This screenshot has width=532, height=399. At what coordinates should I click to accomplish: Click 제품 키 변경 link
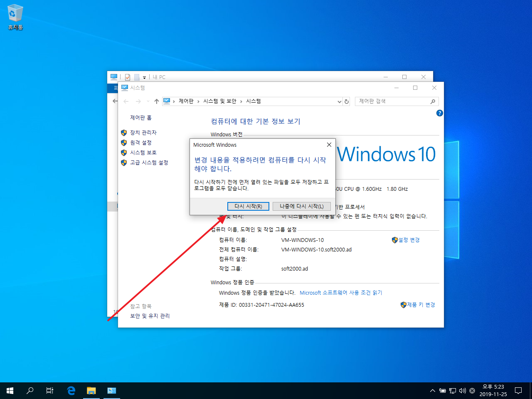coord(421,305)
